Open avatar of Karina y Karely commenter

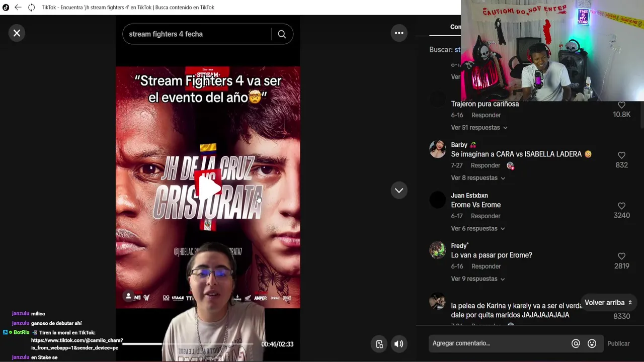(x=438, y=301)
